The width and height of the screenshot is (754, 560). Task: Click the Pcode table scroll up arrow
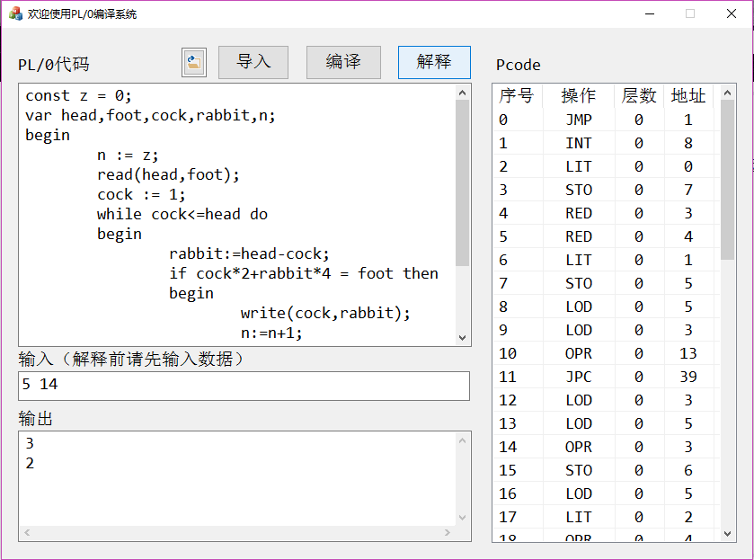728,93
